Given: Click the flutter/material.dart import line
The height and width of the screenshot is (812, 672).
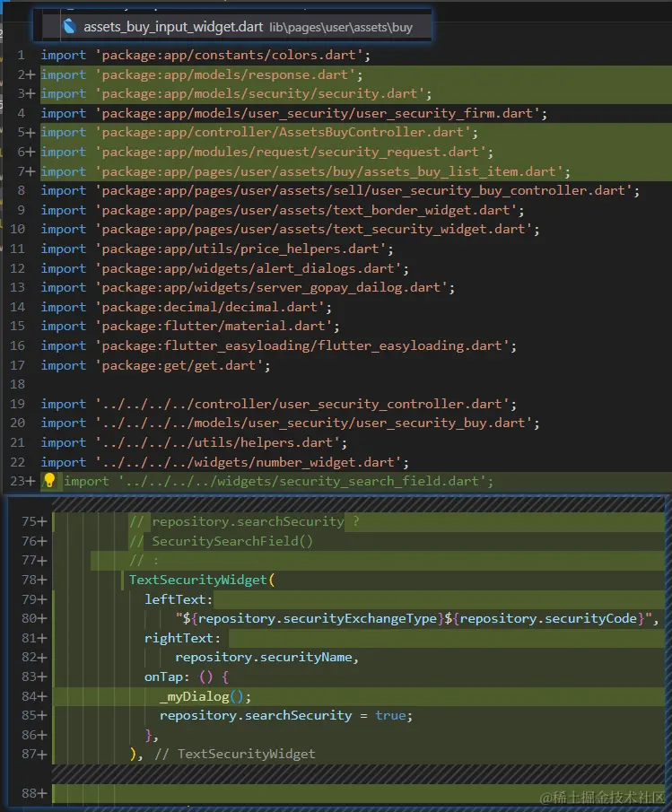Looking at the screenshot, I should [190, 327].
